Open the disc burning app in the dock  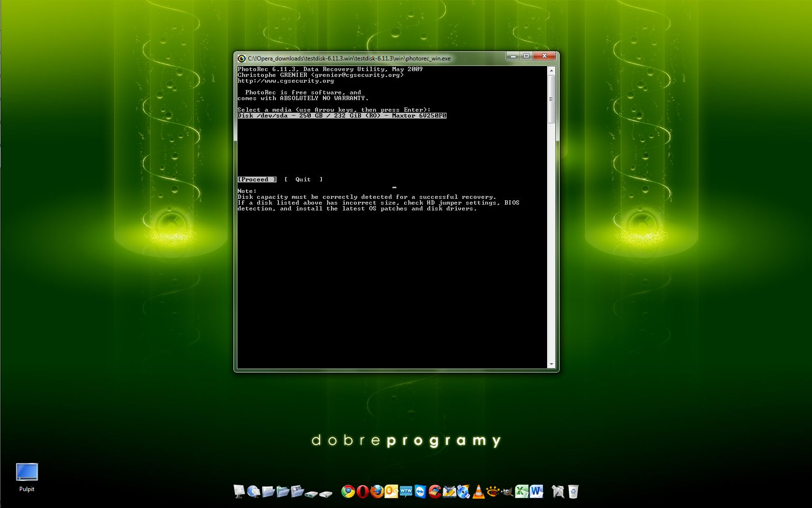pos(464,492)
